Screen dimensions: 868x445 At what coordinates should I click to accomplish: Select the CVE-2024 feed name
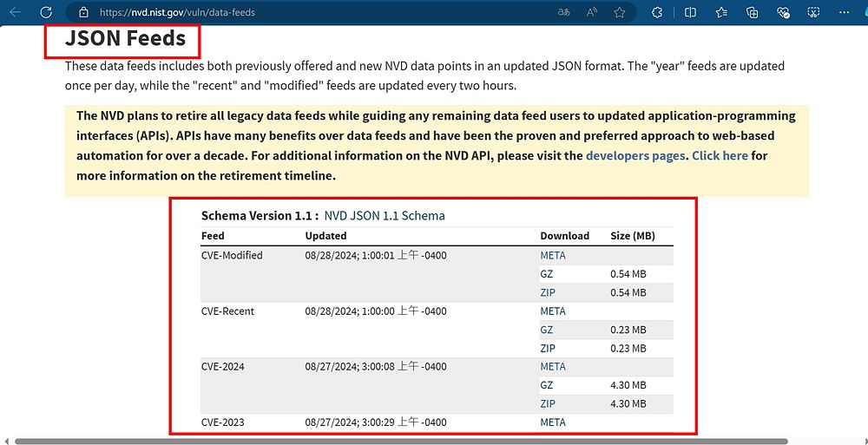(x=222, y=366)
